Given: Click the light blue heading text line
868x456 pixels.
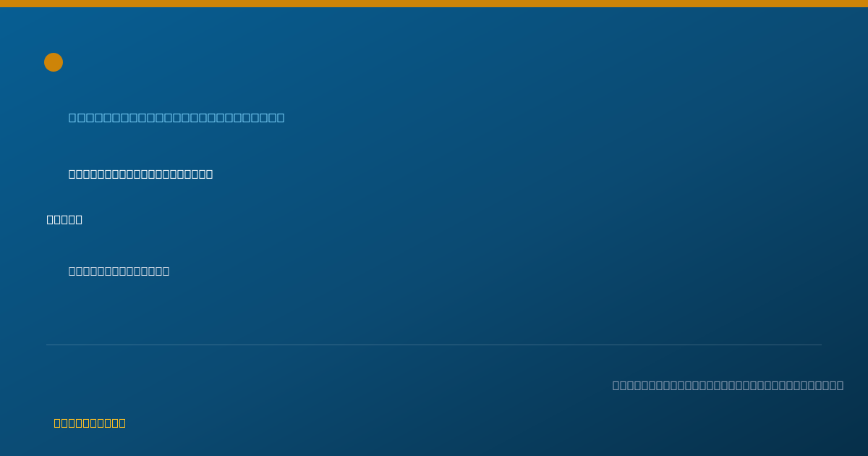Looking at the screenshot, I should (176, 117).
